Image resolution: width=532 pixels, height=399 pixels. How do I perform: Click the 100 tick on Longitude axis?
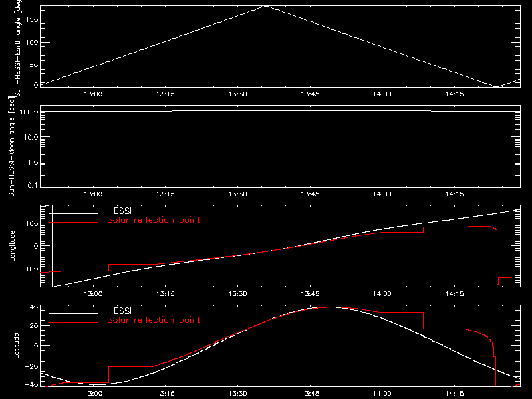(x=32, y=223)
